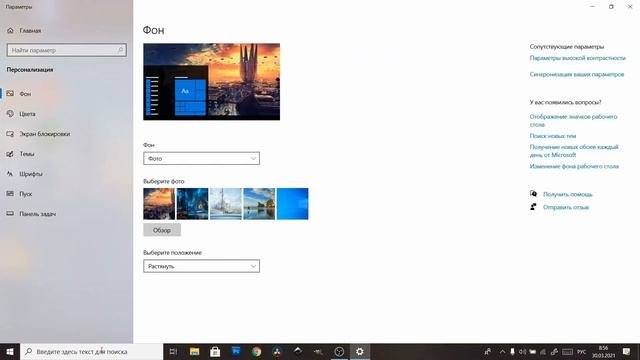Open Отображение значков рабочего стола link
Screen dimensions: 640x360
pyautogui.click(x=573, y=120)
